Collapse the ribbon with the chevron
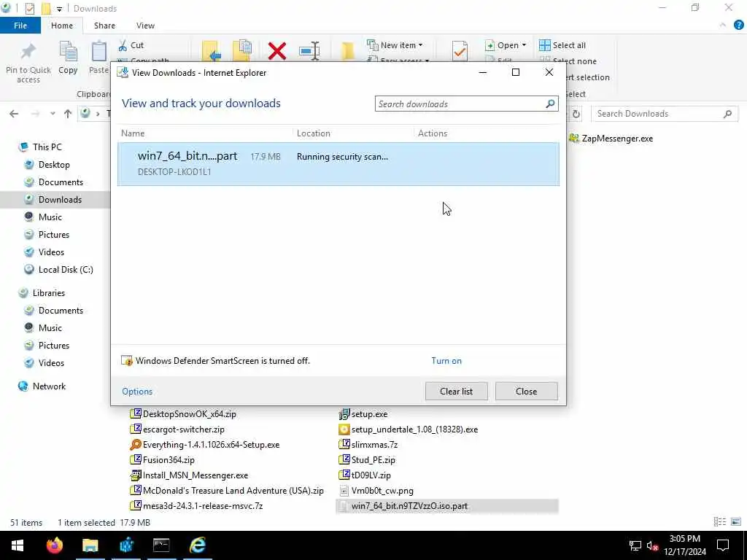This screenshot has height=560, width=747. (x=723, y=26)
